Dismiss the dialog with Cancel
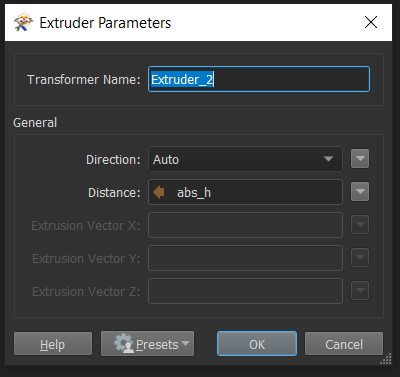The width and height of the screenshot is (400, 377). (x=344, y=344)
